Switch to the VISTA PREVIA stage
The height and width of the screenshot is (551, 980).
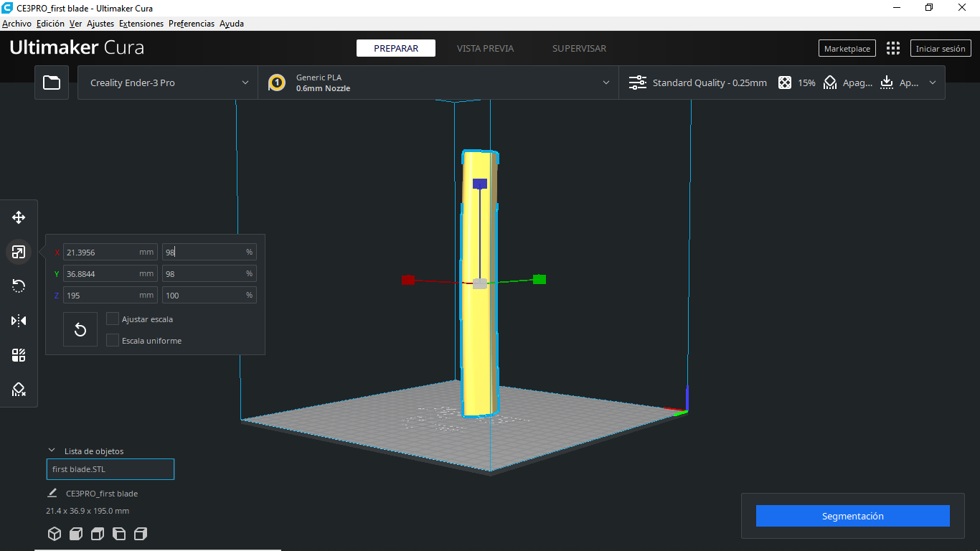tap(485, 48)
